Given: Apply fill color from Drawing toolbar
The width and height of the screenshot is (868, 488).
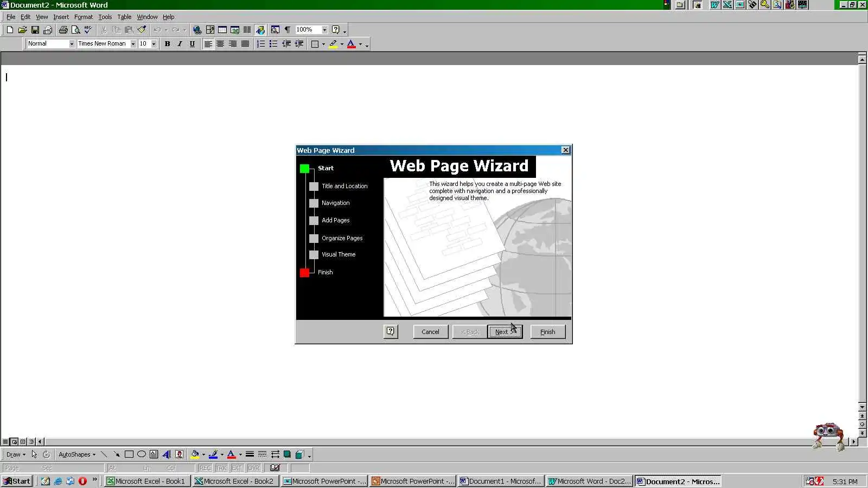Looking at the screenshot, I should pyautogui.click(x=195, y=454).
